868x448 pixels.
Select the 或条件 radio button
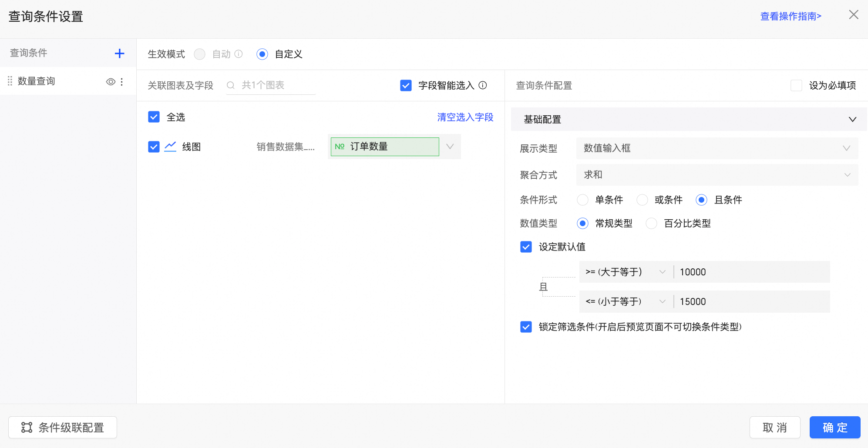point(642,200)
